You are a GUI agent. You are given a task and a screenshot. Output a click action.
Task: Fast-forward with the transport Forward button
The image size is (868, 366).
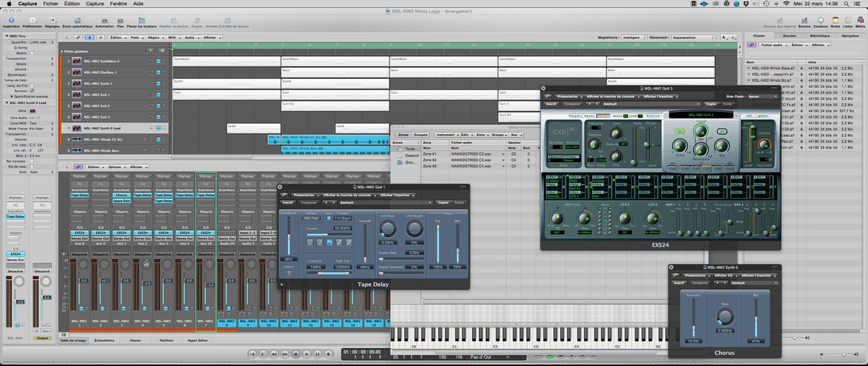285,354
